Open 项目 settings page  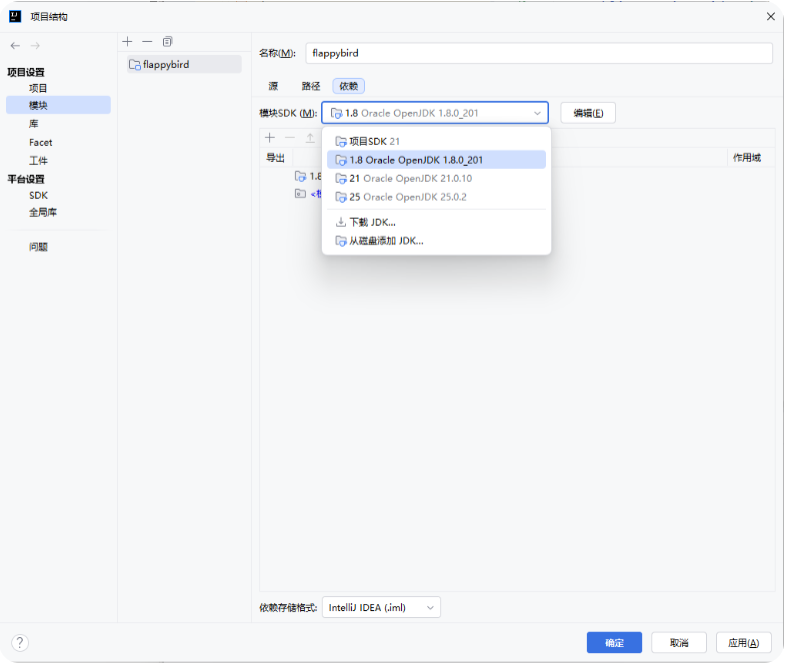point(38,88)
